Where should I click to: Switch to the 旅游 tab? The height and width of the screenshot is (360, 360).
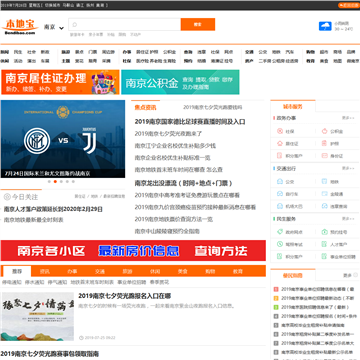pos(127,271)
